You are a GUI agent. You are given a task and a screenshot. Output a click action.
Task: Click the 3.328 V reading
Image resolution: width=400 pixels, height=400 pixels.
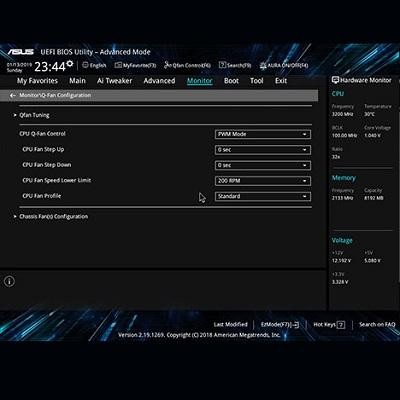pos(340,282)
